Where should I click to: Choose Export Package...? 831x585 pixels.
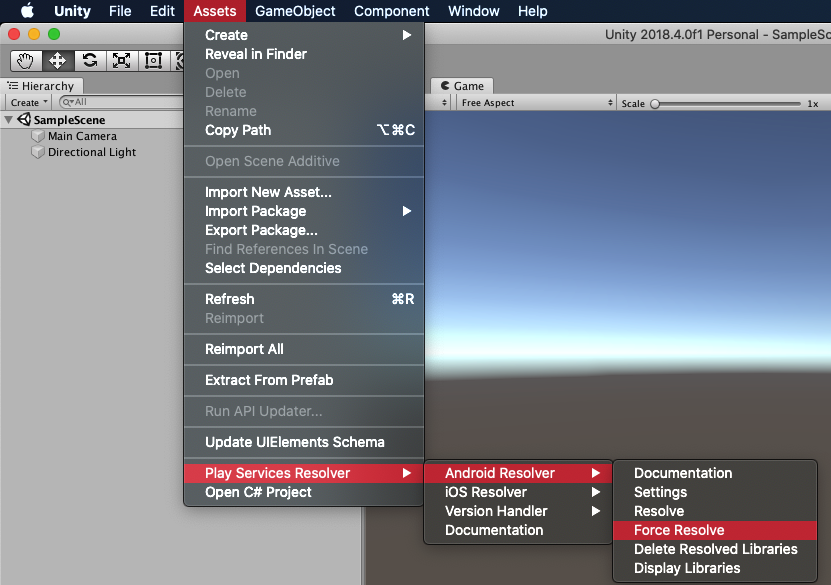point(304,230)
